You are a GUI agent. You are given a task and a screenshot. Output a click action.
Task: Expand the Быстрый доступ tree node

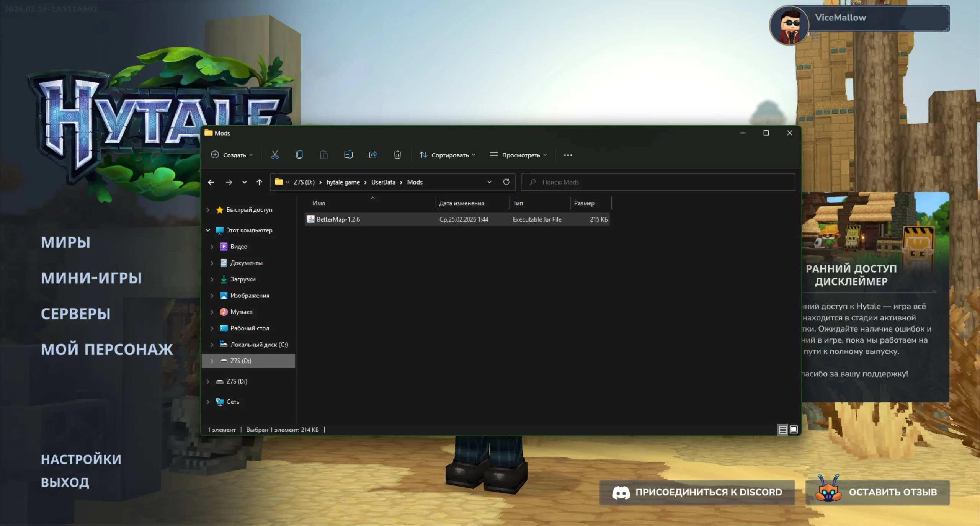pos(208,210)
